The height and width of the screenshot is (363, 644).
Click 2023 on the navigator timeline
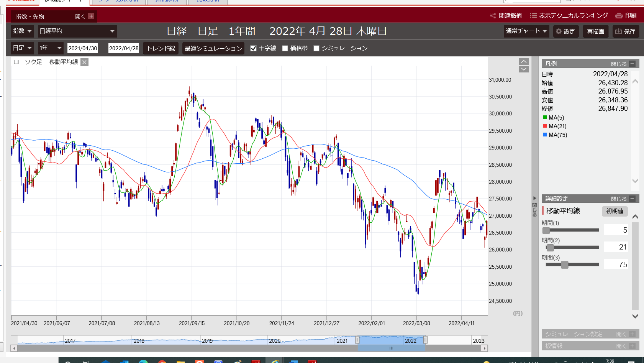478,341
